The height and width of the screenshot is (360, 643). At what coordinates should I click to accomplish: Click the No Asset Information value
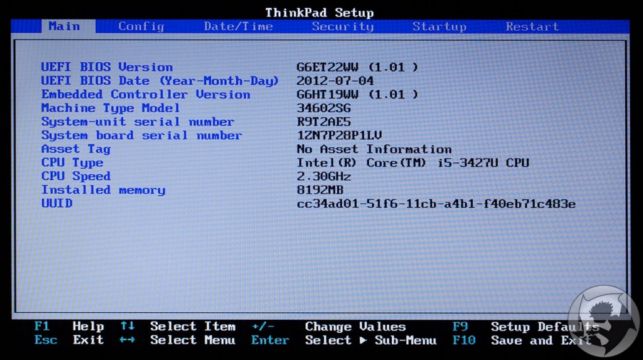click(x=374, y=149)
